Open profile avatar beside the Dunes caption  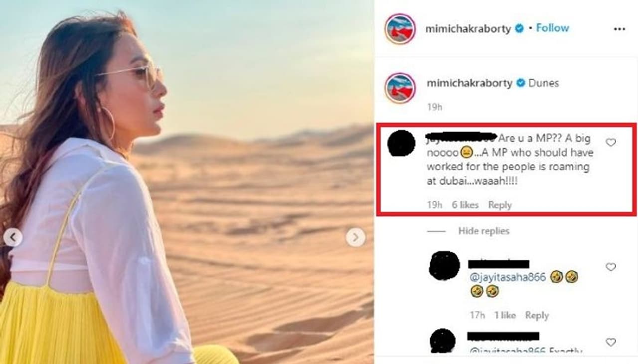pos(400,88)
